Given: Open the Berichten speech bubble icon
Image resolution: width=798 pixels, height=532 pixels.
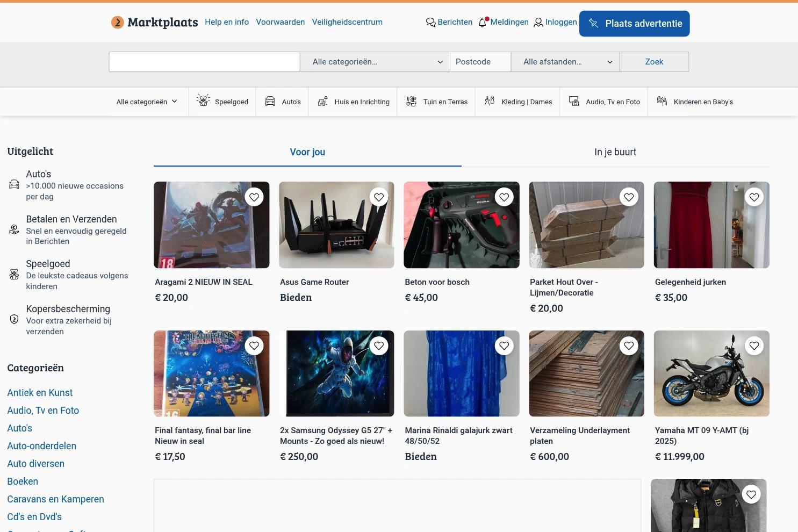Looking at the screenshot, I should (x=430, y=23).
